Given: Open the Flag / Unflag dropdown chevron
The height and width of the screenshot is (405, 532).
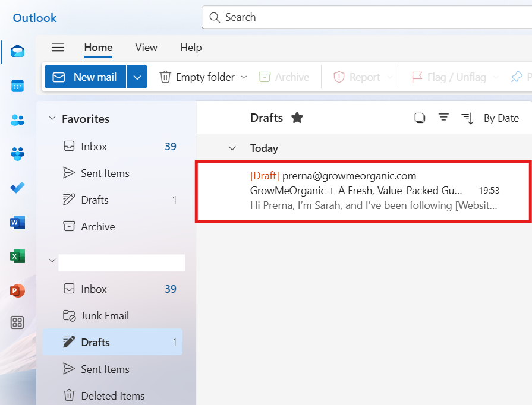Looking at the screenshot, I should pyautogui.click(x=496, y=77).
